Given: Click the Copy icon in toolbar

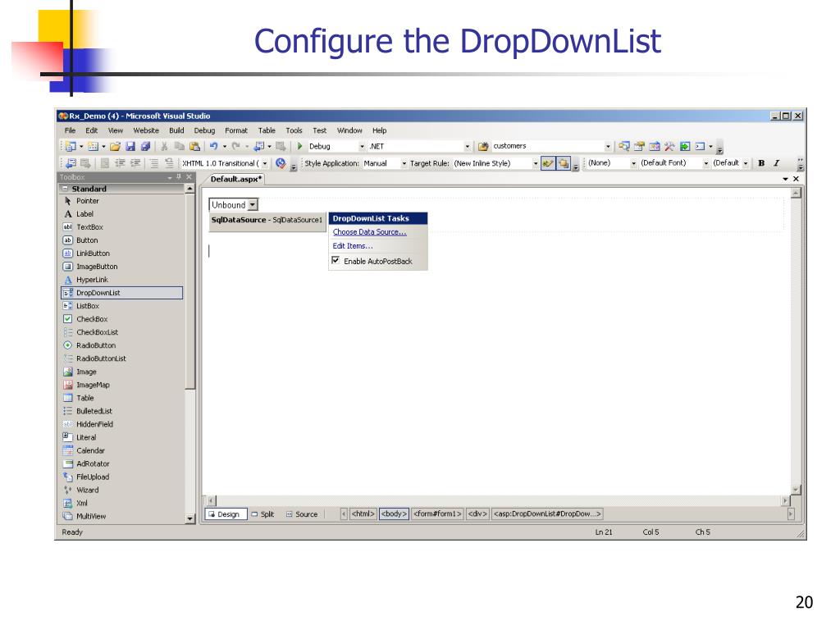Looking at the screenshot, I should (x=180, y=146).
